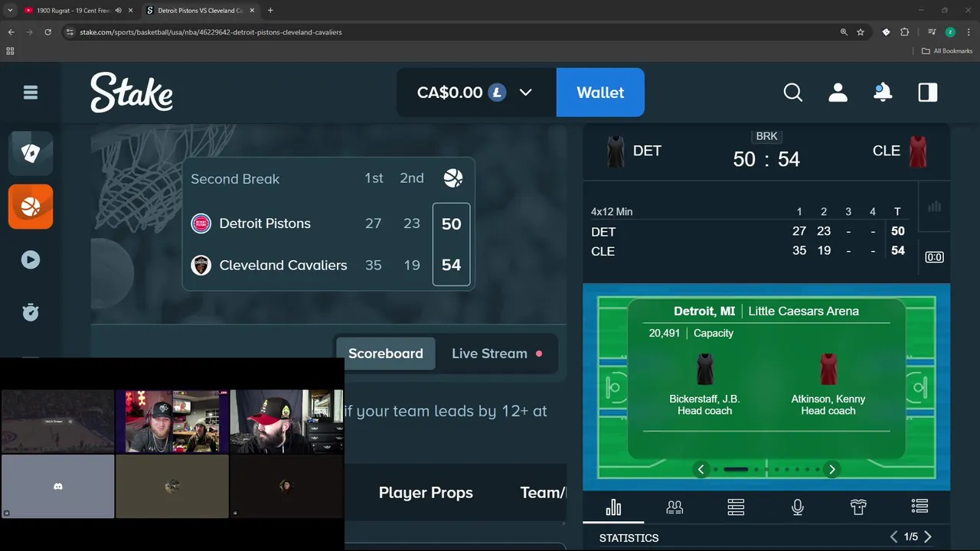
Task: Click the DET black jersey in header
Action: [616, 152]
